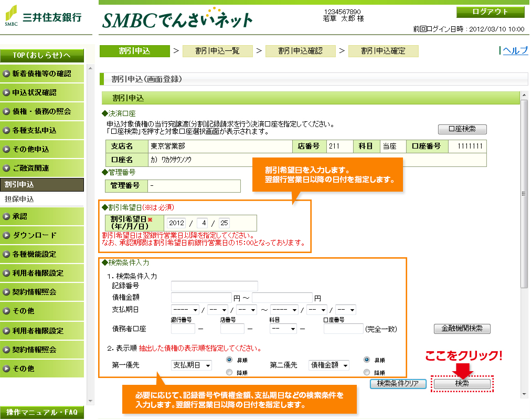This screenshot has width=531, height=420.
Task: Go to the 割引申込一覧 step tab
Action: coord(217,51)
